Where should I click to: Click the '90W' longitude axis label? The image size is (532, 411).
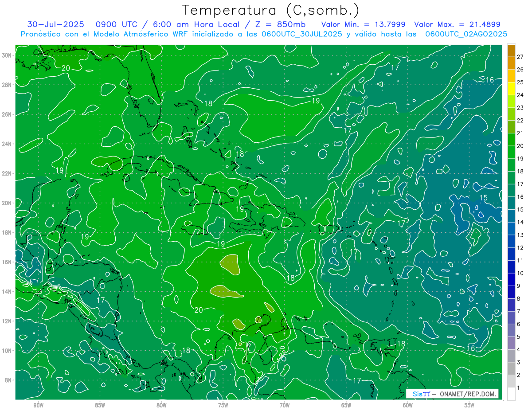(39, 405)
